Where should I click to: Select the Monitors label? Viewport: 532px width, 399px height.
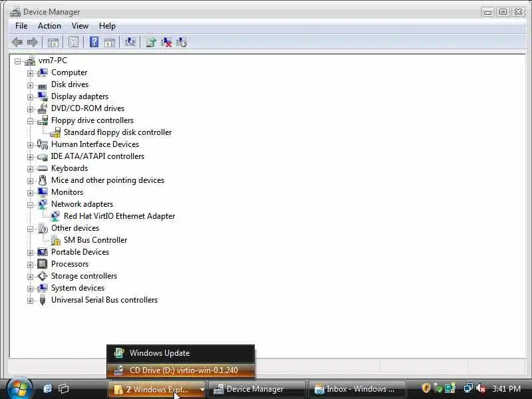pos(67,192)
